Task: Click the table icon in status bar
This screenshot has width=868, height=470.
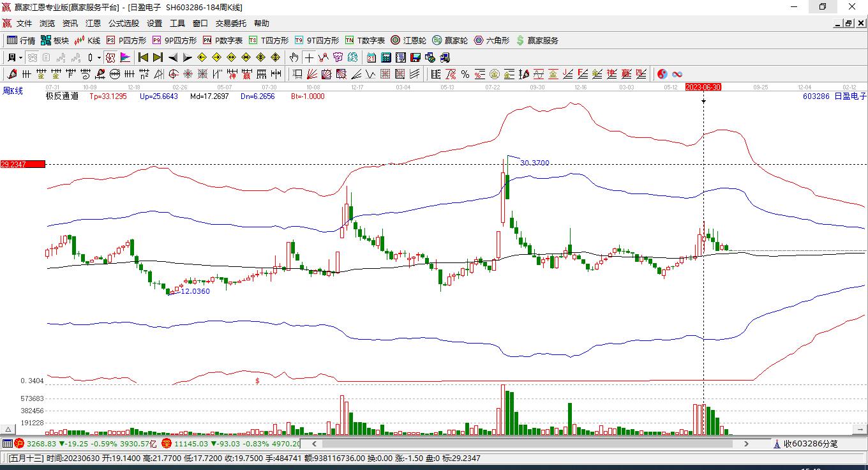Action: [x=7, y=443]
